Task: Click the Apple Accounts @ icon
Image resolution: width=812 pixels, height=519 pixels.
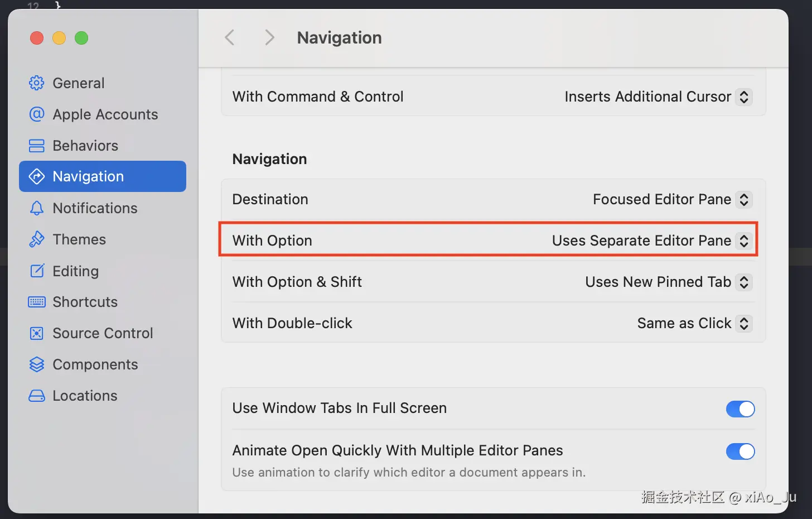Action: point(37,114)
